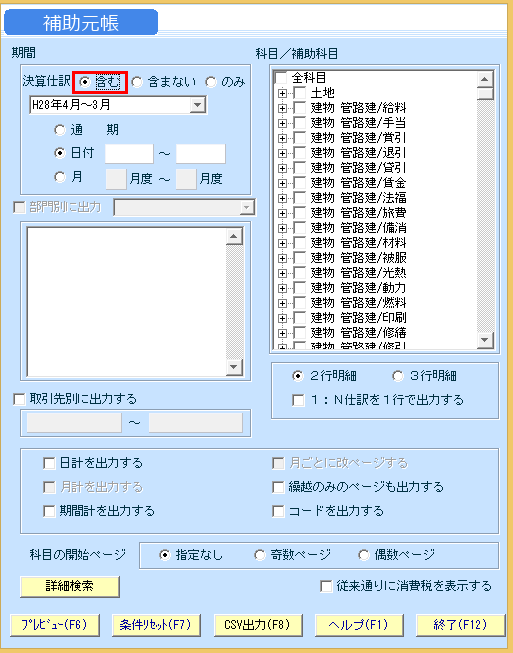Select 奇数ページ radio button
Screen dimensions: 513x653
260,555
